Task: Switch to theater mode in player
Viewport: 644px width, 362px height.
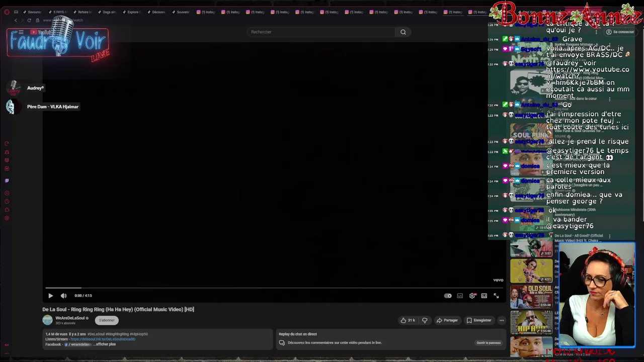Action: coord(484,296)
